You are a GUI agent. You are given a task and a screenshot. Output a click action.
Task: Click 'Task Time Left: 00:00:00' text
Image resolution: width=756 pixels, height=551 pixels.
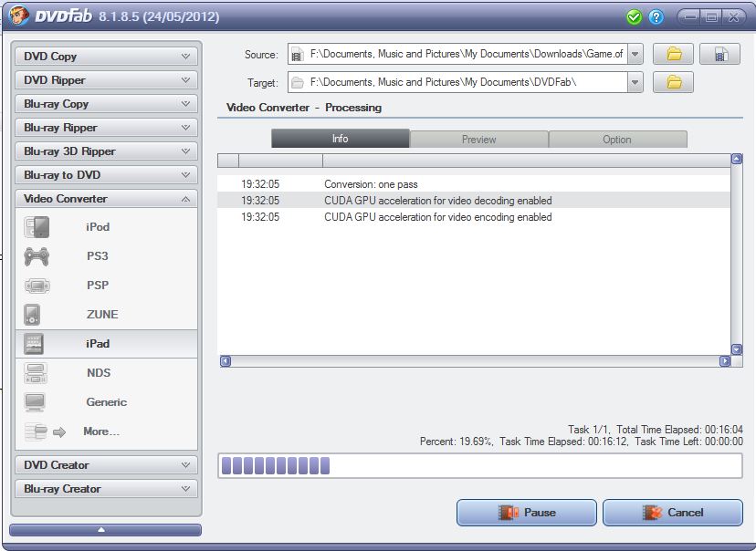pyautogui.click(x=689, y=442)
